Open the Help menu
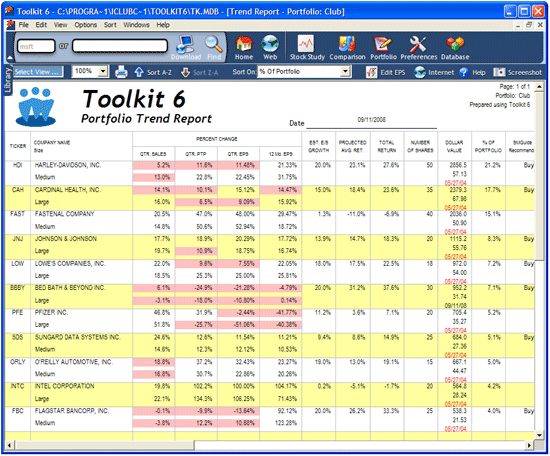This screenshot has width=550, height=456. tap(163, 25)
